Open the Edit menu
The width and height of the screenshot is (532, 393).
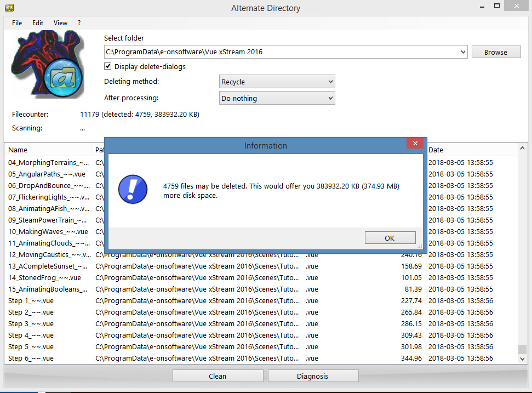pyautogui.click(x=38, y=23)
